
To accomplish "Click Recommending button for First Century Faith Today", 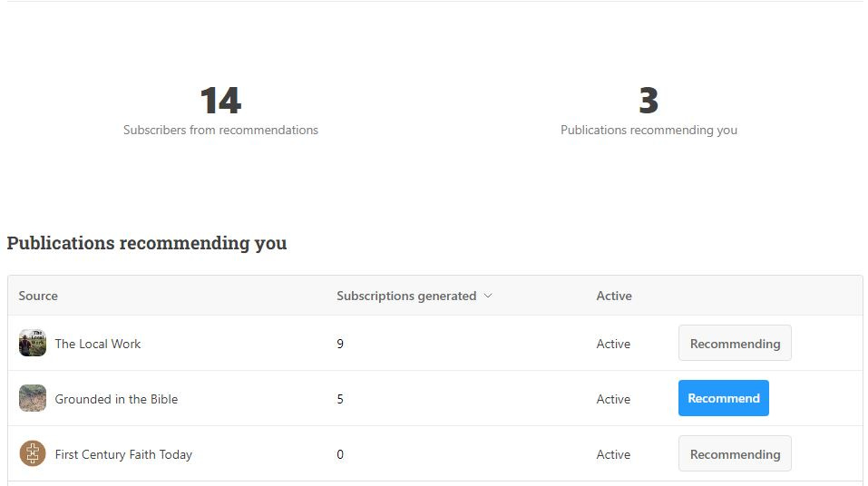I will pos(735,454).
